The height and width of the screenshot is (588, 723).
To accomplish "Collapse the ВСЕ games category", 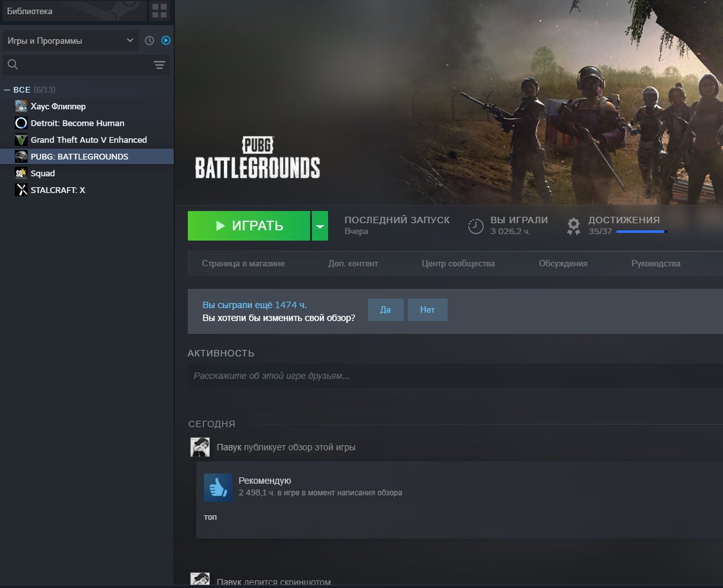I will [7, 90].
